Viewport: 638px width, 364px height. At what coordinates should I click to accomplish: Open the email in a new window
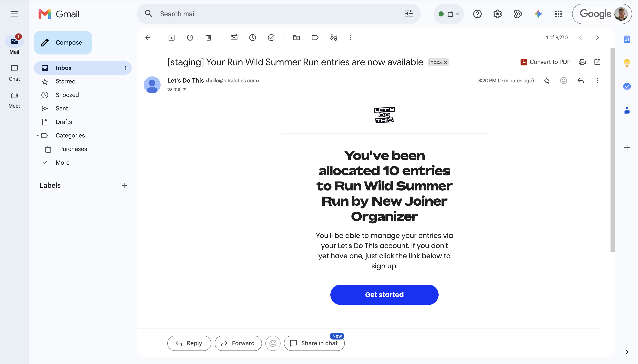597,62
